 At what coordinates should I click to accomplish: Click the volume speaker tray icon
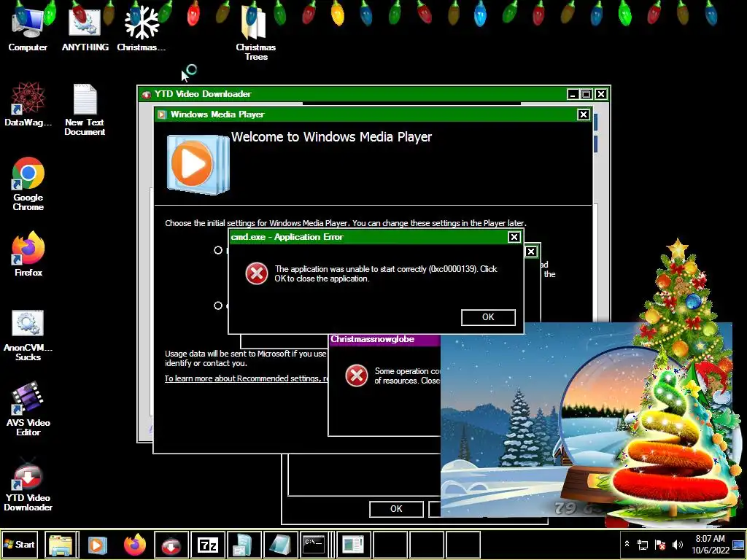(678, 545)
